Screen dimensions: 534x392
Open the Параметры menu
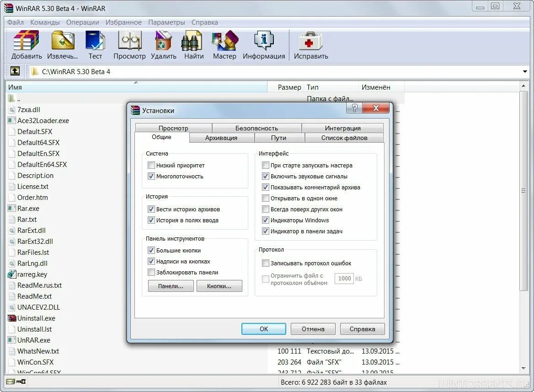[x=166, y=22]
